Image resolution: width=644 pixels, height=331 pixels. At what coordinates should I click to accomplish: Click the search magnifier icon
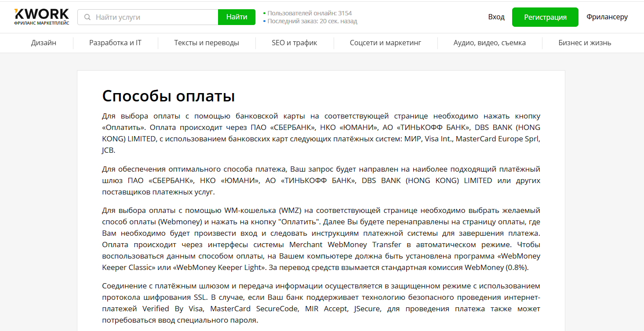pyautogui.click(x=87, y=17)
